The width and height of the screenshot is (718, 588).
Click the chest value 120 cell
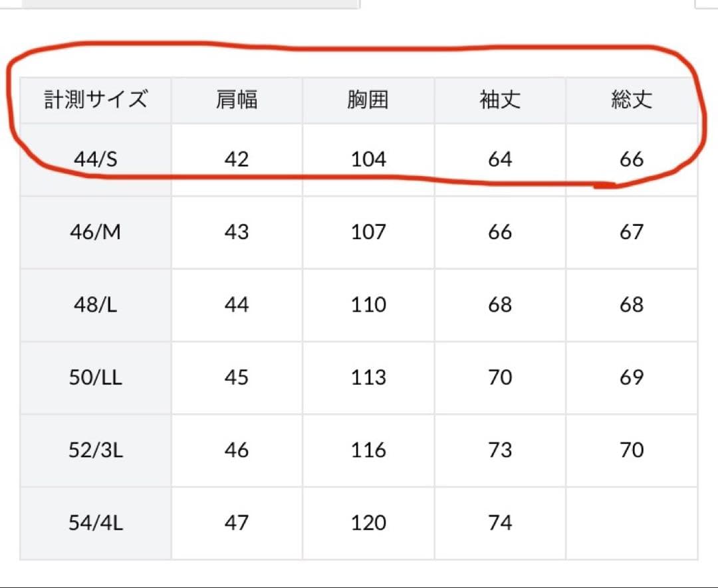pos(368,523)
